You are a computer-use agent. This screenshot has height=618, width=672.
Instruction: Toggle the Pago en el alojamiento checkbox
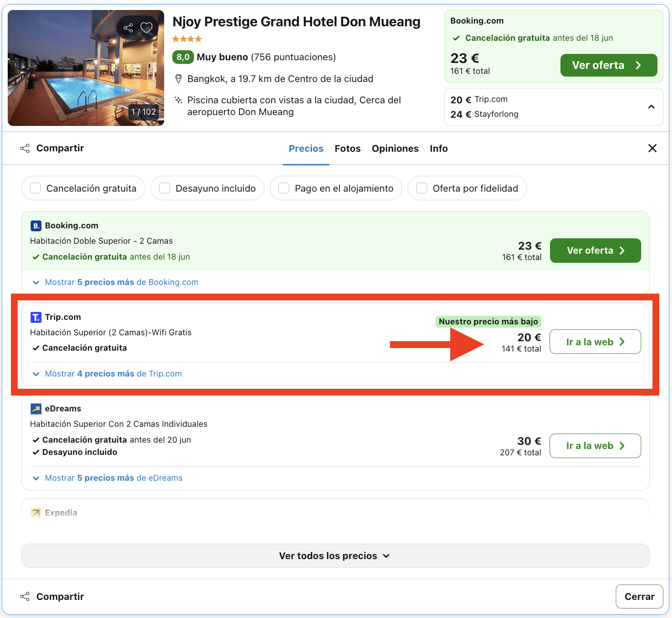[x=284, y=188]
